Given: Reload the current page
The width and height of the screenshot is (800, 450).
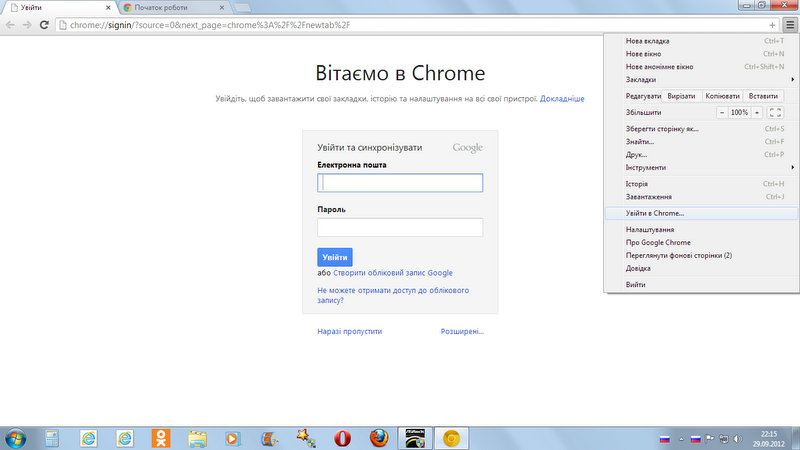Looking at the screenshot, I should 44,24.
